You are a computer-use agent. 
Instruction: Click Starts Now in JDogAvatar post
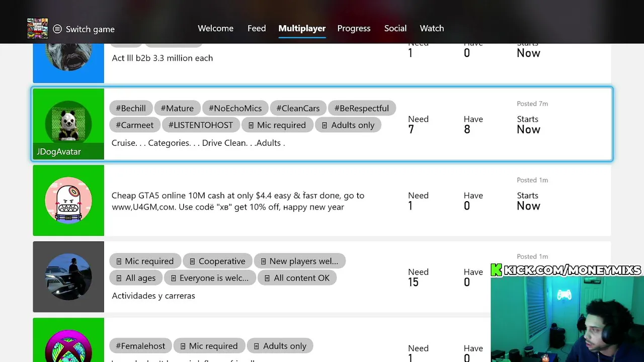528,124
